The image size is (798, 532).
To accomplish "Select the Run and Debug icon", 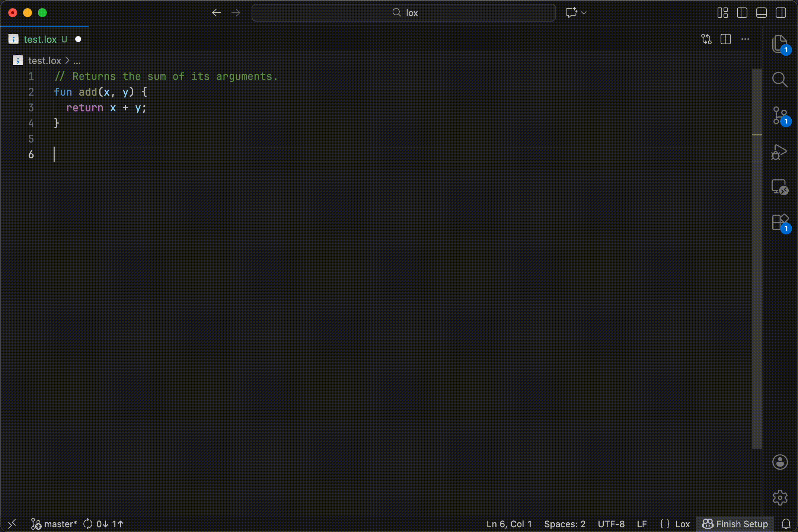I will click(x=780, y=152).
